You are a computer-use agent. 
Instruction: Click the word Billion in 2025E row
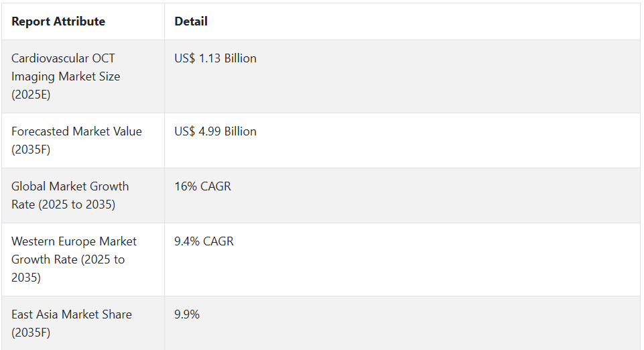[x=241, y=58]
